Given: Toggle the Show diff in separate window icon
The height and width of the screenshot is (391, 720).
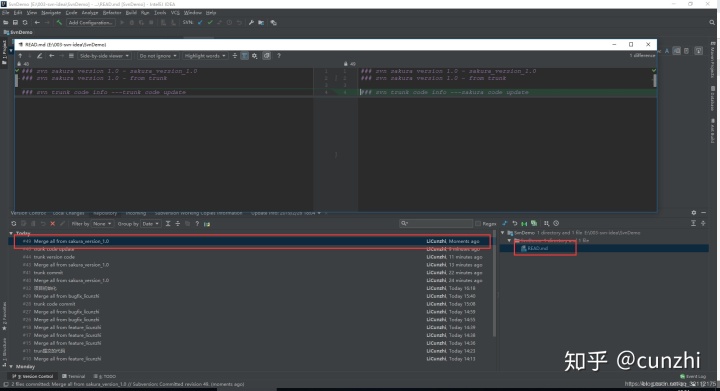Looking at the screenshot, I should tap(266, 56).
